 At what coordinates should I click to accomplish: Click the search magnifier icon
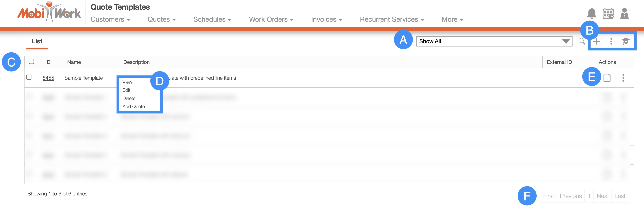(581, 41)
